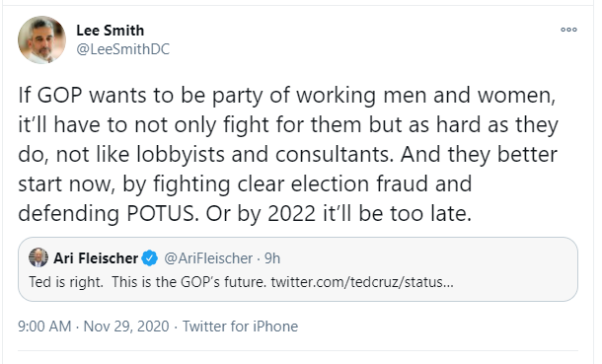
Task: Click the Twitter for iPhone source link
Action: pos(241,327)
